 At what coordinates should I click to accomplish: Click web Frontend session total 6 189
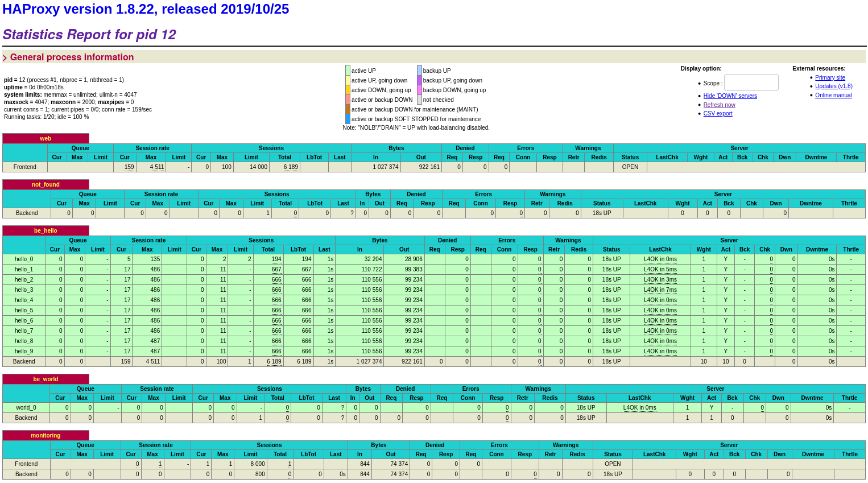291,167
